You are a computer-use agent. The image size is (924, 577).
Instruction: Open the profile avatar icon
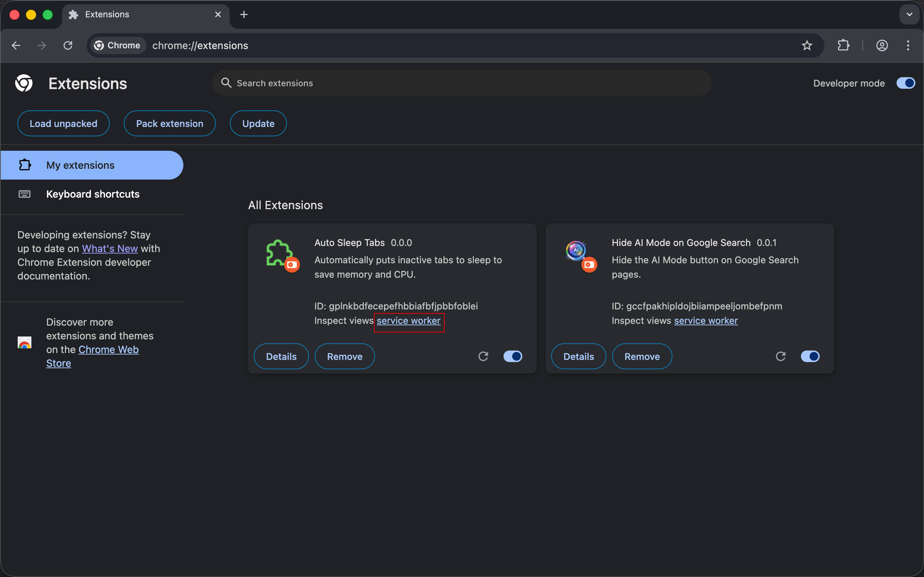882,45
